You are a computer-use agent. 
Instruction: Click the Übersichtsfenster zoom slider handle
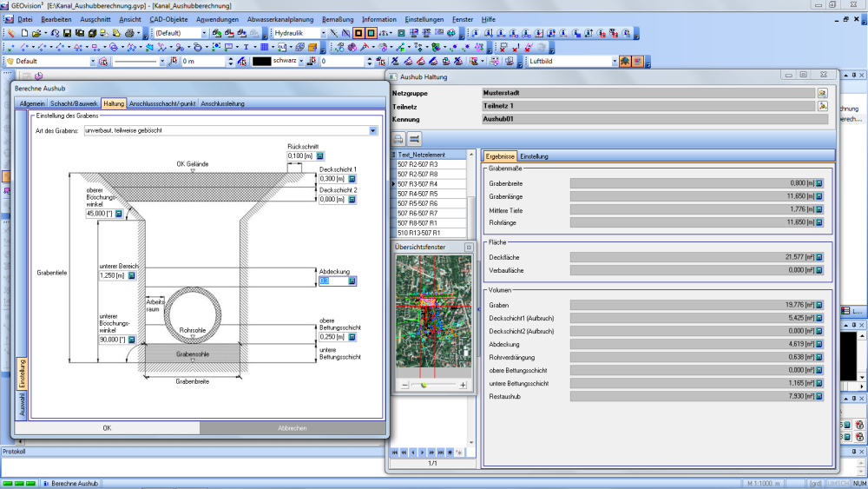pos(424,385)
